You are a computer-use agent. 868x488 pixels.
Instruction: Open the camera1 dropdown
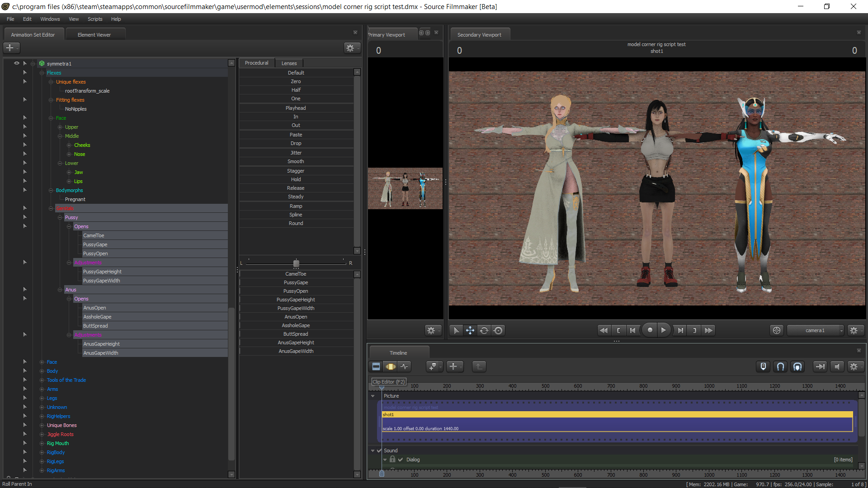816,330
